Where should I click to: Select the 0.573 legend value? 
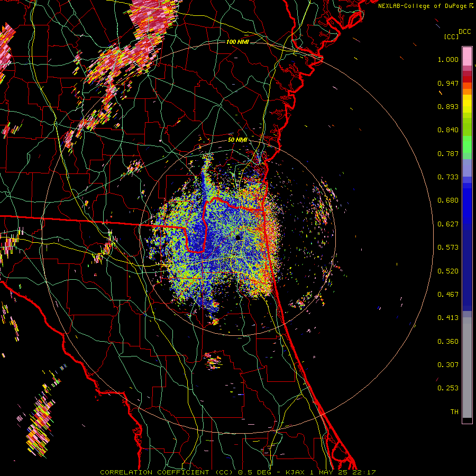pyautogui.click(x=448, y=248)
